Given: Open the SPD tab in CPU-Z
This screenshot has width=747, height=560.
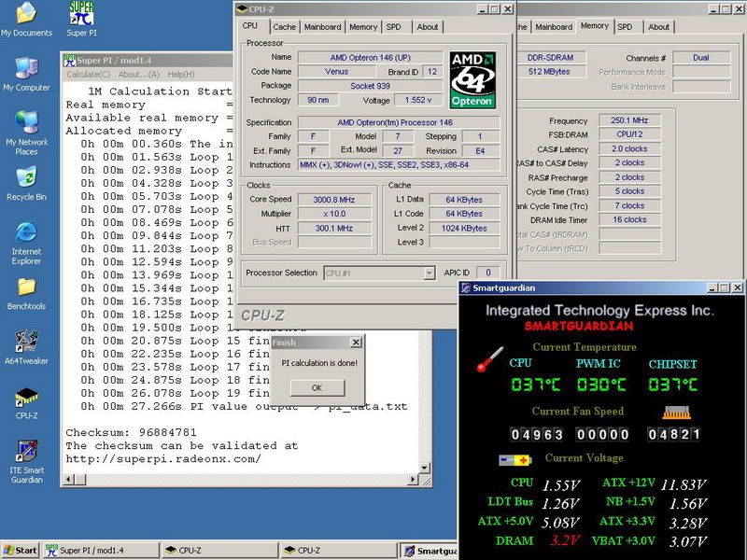Looking at the screenshot, I should [x=393, y=27].
